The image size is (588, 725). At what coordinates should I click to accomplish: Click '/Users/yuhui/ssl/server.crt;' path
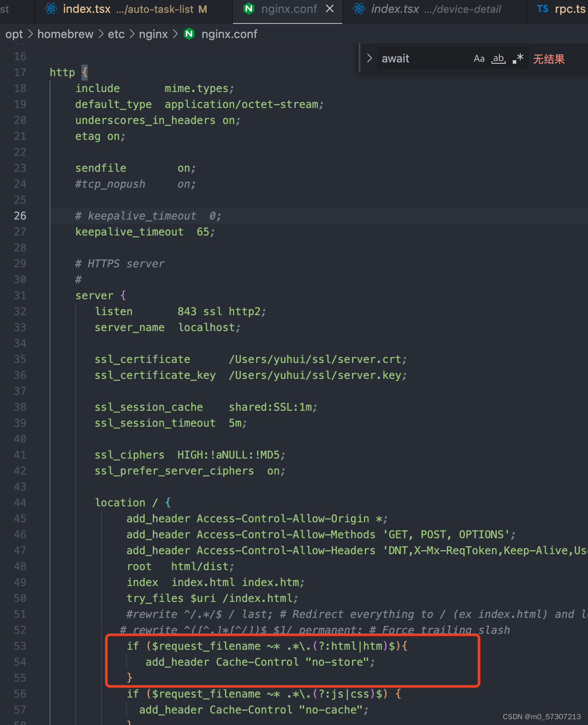(317, 359)
